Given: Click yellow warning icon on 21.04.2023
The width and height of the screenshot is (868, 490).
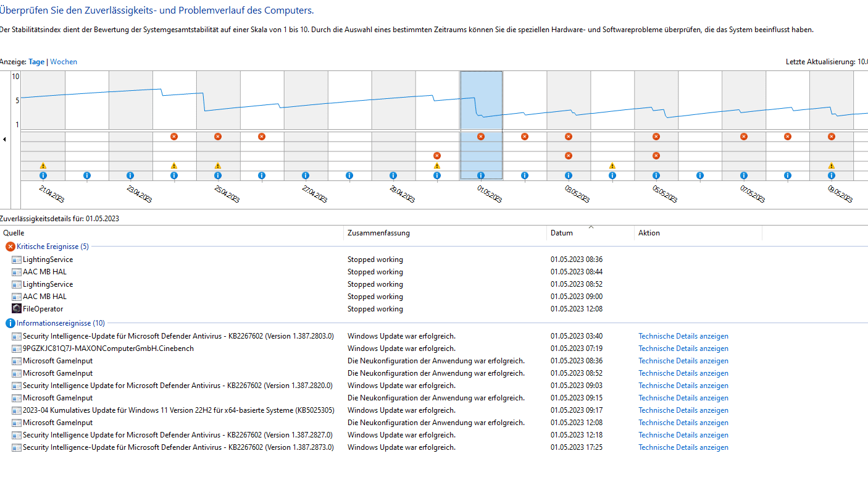Looking at the screenshot, I should pos(43,166).
